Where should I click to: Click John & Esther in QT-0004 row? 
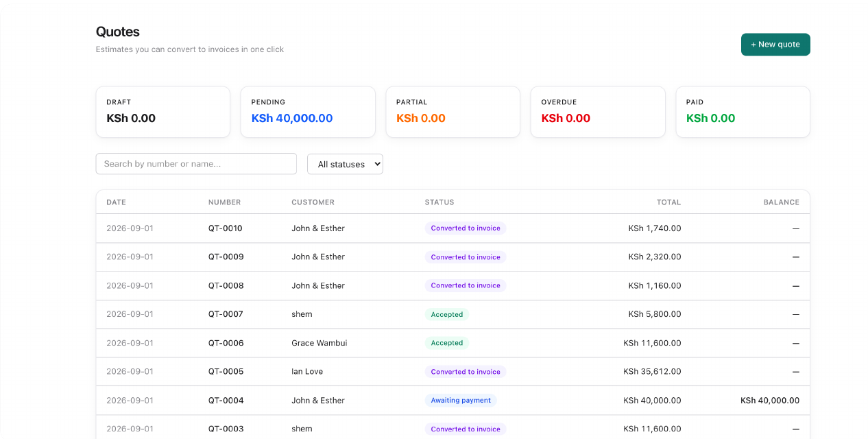318,400
